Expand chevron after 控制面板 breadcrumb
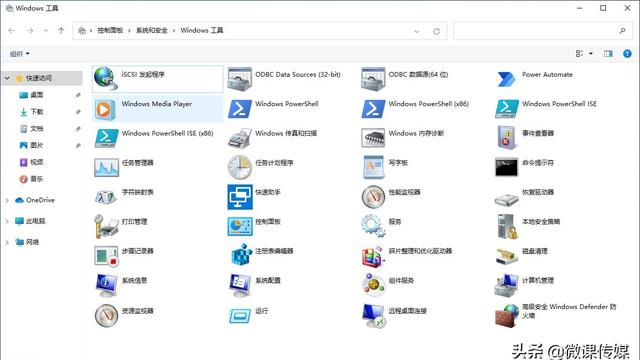Viewport: 640px width, 360px height. coord(129,31)
